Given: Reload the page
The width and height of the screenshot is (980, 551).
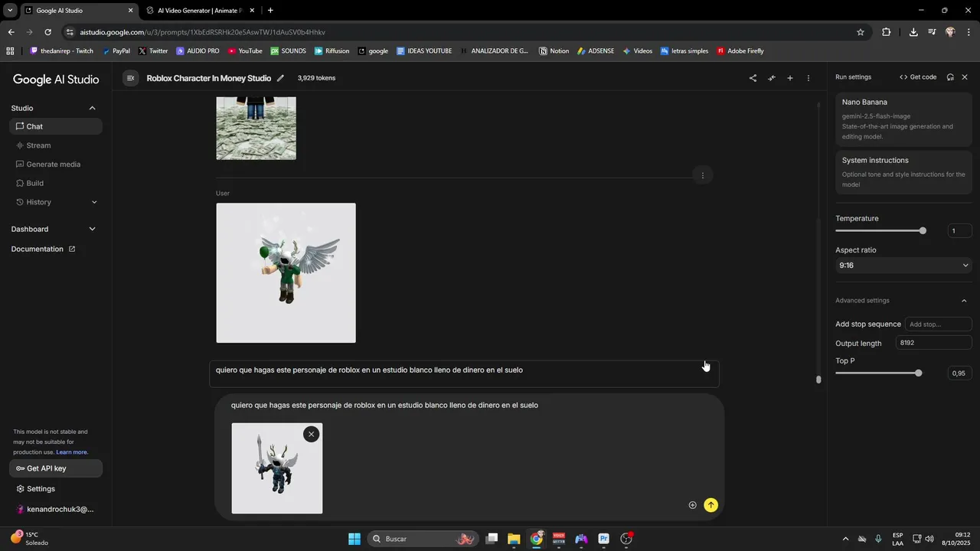Looking at the screenshot, I should [x=47, y=32].
